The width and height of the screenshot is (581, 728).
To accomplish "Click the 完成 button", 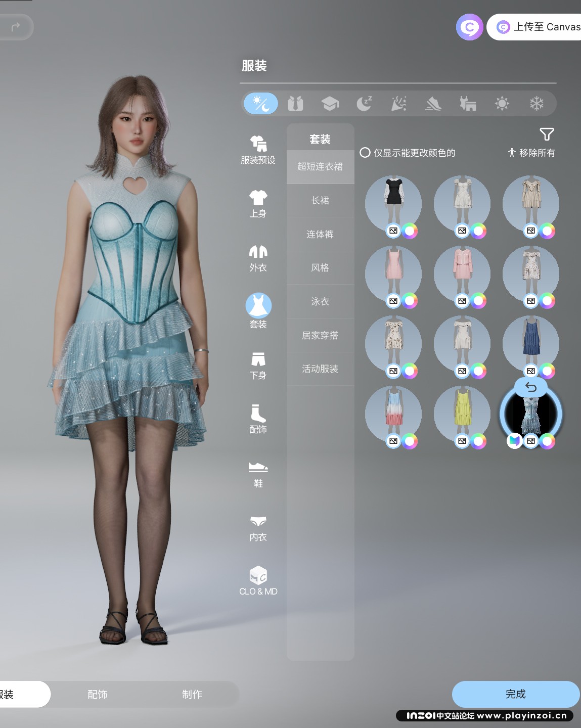I will 515,694.
